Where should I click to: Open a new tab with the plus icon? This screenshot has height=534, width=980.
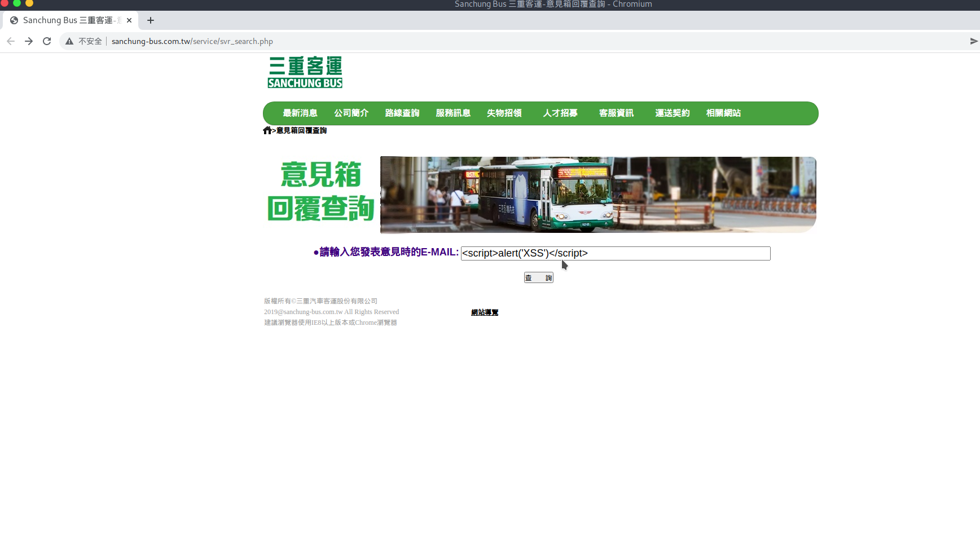pyautogui.click(x=151, y=20)
